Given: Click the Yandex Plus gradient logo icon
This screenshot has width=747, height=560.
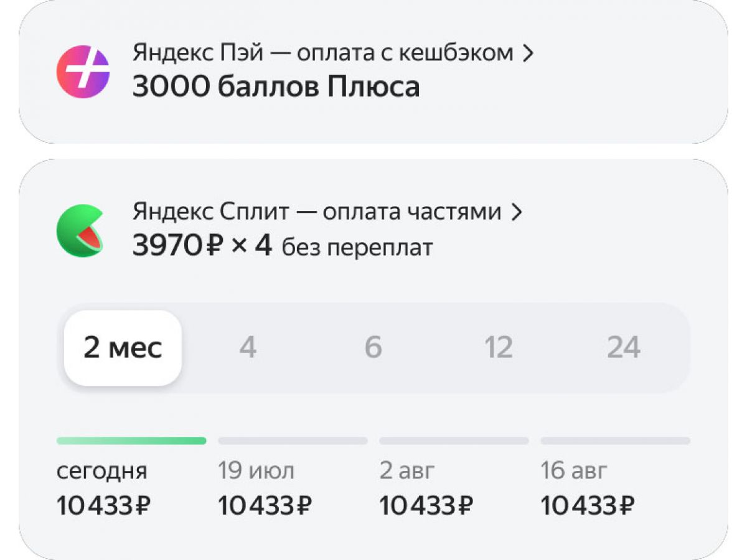Looking at the screenshot, I should click(x=83, y=72).
